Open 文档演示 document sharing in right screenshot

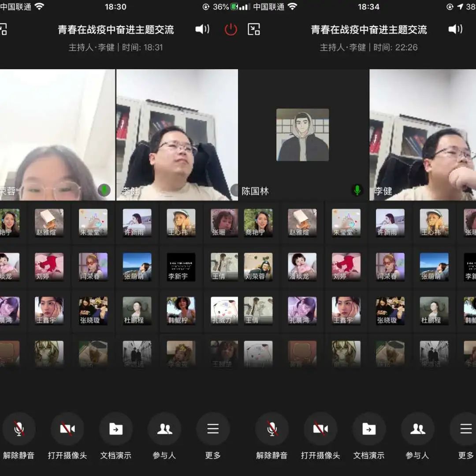click(x=369, y=429)
